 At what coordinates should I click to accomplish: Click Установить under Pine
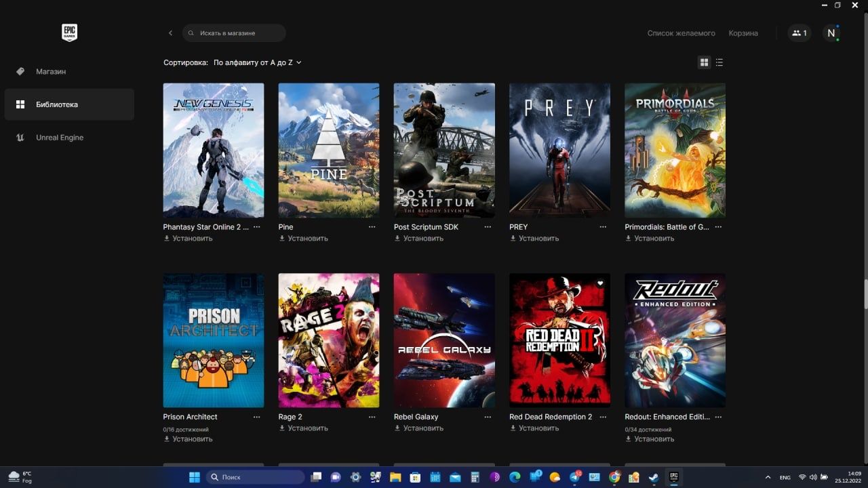pyautogui.click(x=304, y=239)
